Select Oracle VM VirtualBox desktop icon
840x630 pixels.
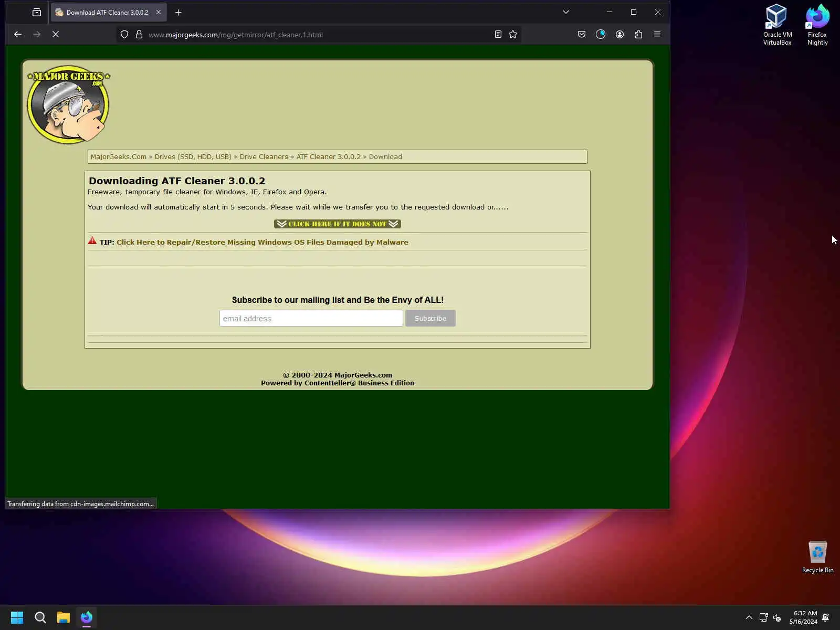[777, 25]
